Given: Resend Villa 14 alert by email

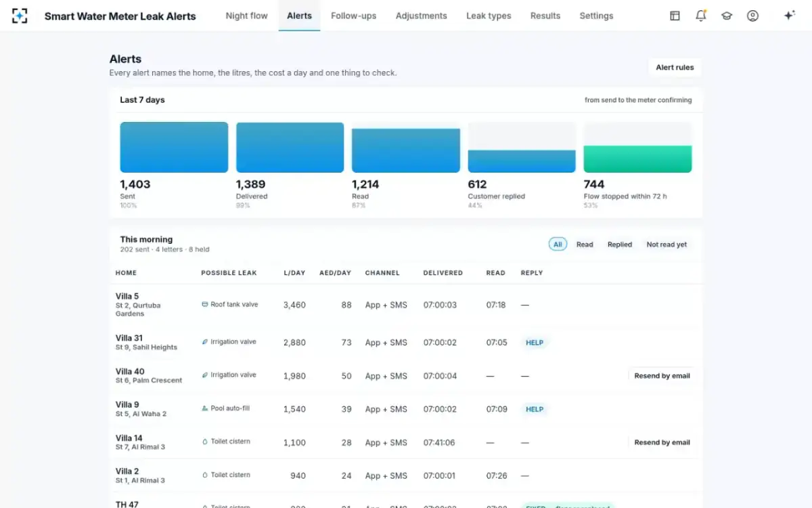Looking at the screenshot, I should (x=662, y=443).
